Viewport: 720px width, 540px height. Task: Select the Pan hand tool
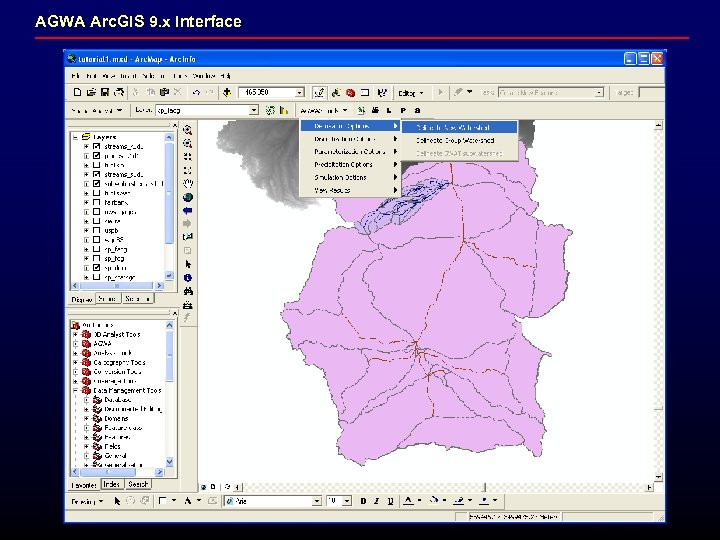click(x=187, y=184)
